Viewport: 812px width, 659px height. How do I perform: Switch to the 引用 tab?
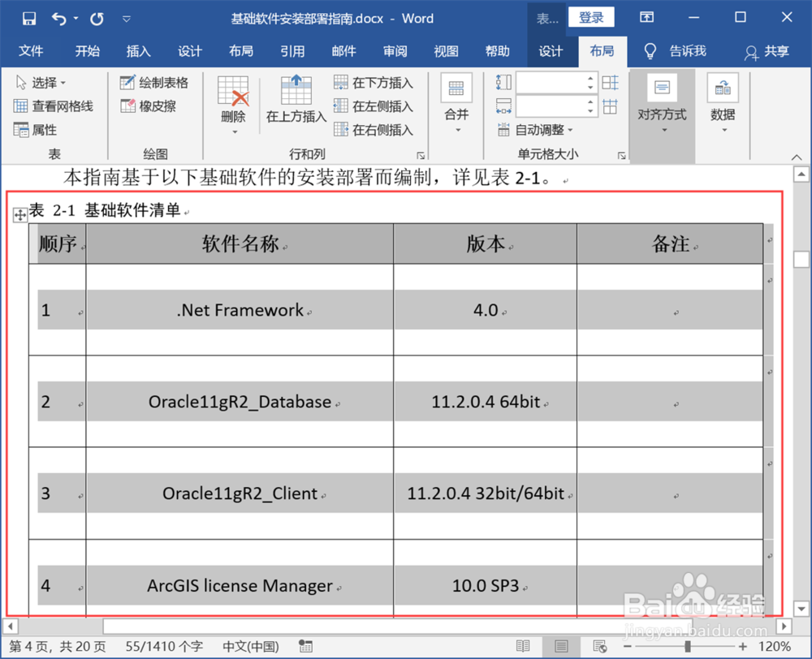click(292, 51)
